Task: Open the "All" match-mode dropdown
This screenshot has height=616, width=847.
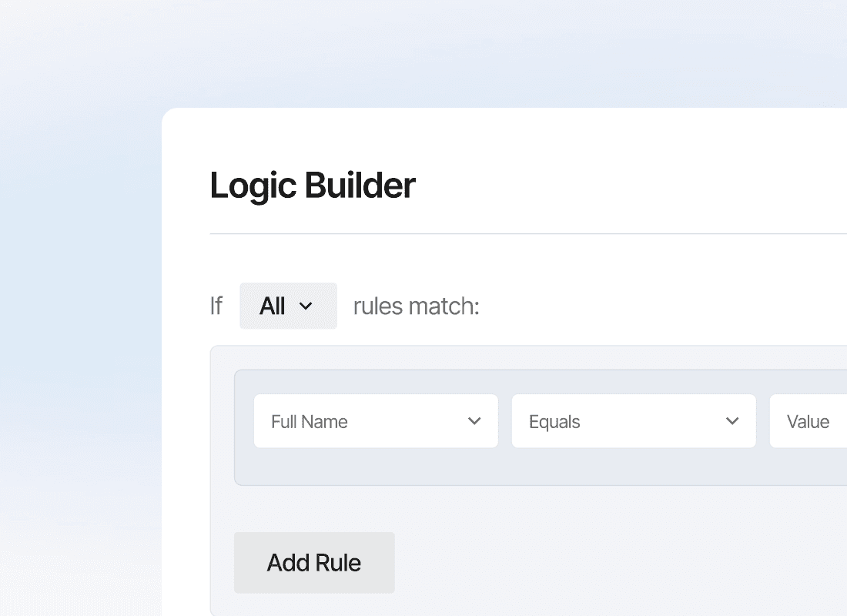Action: pos(288,306)
